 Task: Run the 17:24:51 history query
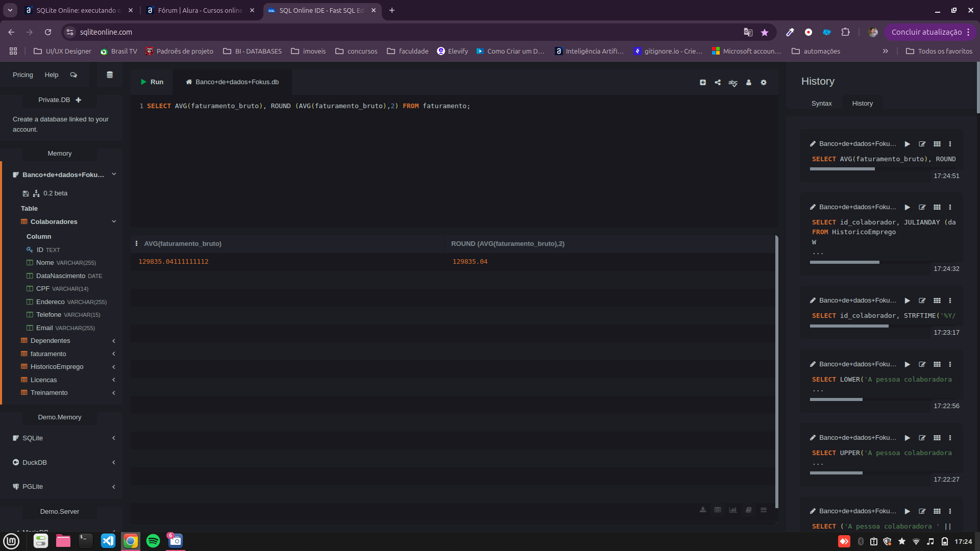(x=908, y=144)
